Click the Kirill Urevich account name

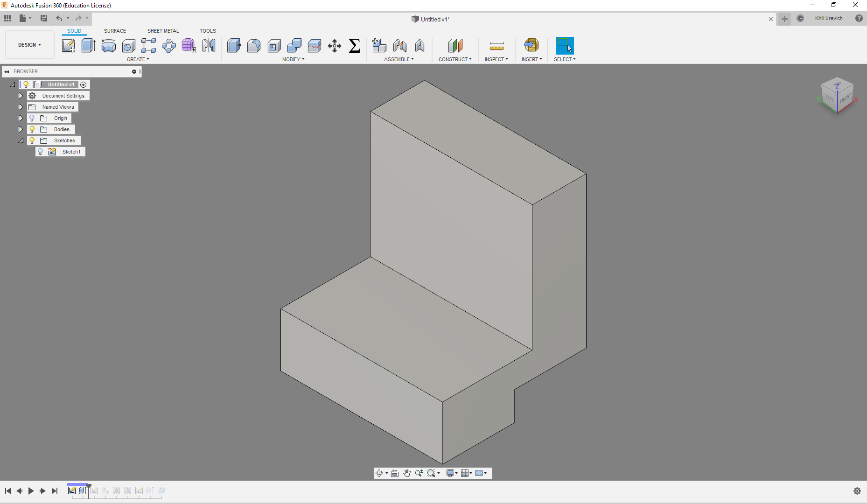pos(829,19)
